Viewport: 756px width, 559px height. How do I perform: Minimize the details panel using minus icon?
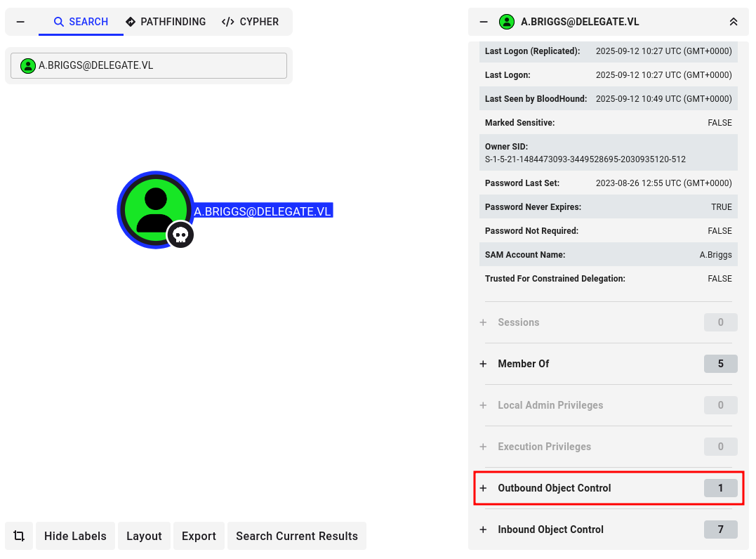coord(483,22)
